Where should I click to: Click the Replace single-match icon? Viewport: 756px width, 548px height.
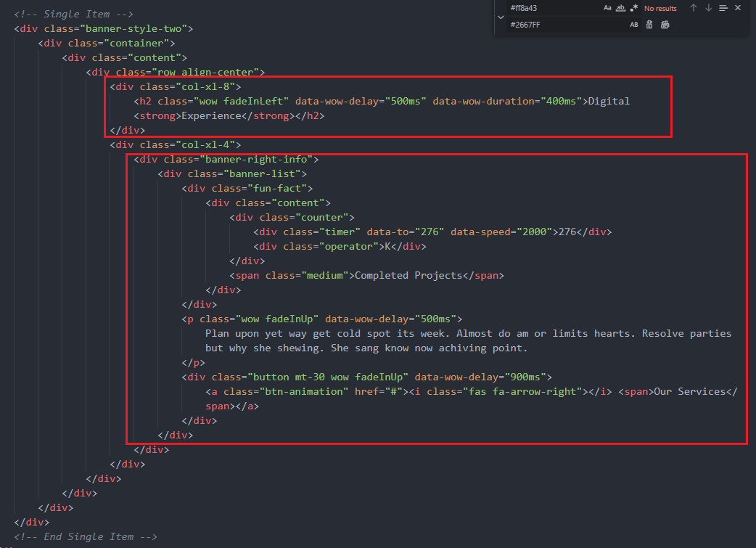pos(649,25)
